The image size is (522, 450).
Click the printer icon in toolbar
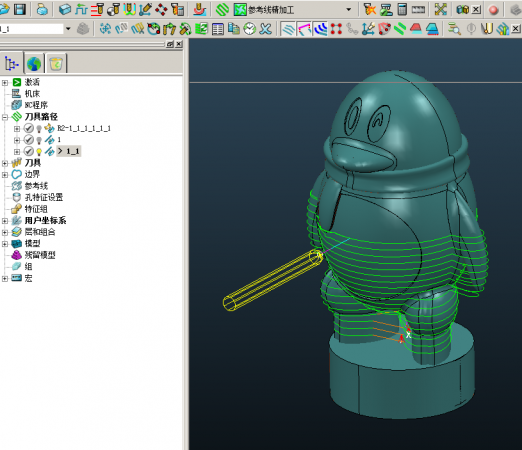coord(42,9)
